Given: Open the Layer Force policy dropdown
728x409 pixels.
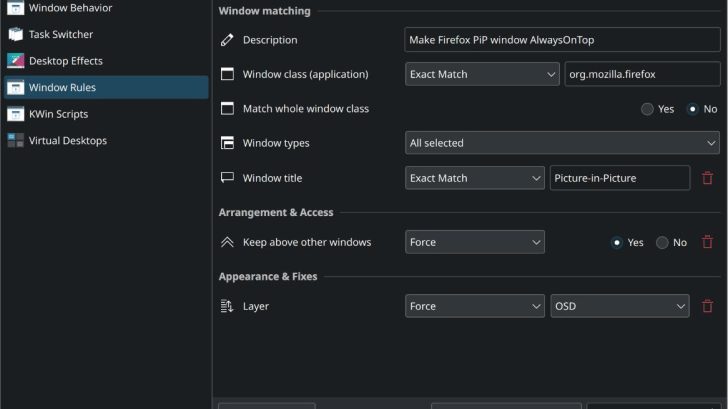Looking at the screenshot, I should pos(475,306).
